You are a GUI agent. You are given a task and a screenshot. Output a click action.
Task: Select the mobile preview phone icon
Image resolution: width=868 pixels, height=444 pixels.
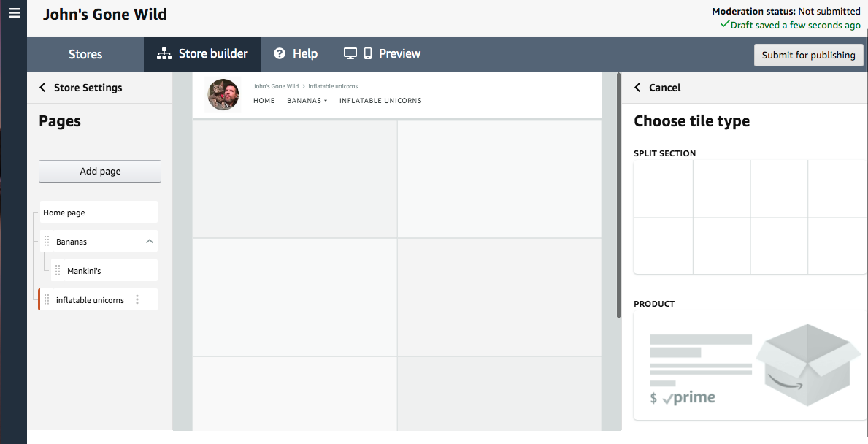368,54
